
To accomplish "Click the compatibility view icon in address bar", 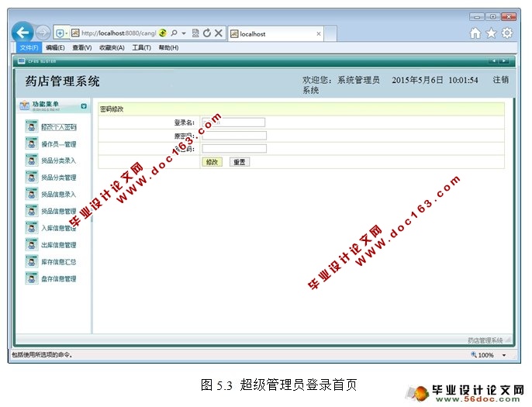I will [x=195, y=33].
